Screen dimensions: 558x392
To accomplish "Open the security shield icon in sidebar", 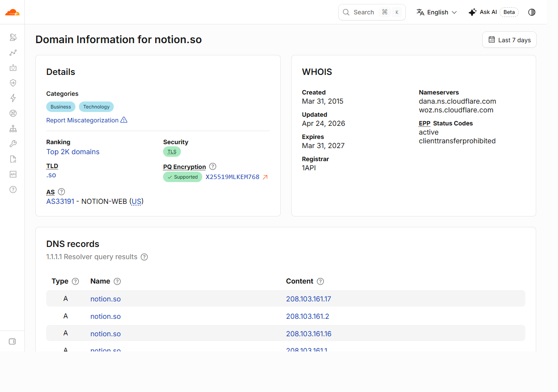I will pyautogui.click(x=13, y=83).
